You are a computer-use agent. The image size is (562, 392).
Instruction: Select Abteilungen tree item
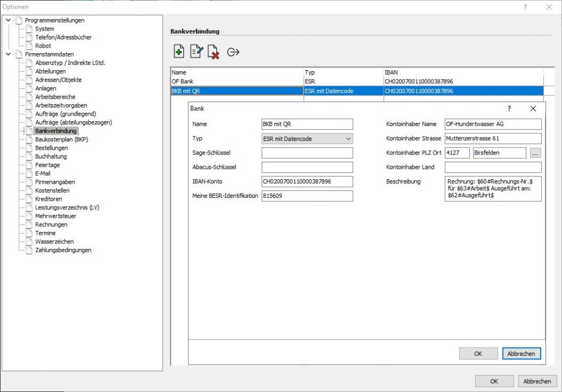(x=50, y=71)
